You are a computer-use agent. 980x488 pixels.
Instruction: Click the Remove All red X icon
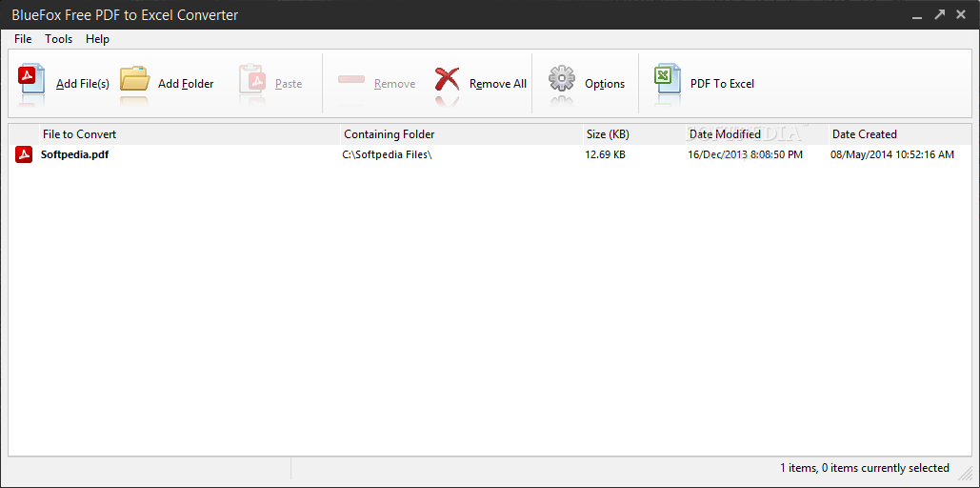[x=447, y=80]
